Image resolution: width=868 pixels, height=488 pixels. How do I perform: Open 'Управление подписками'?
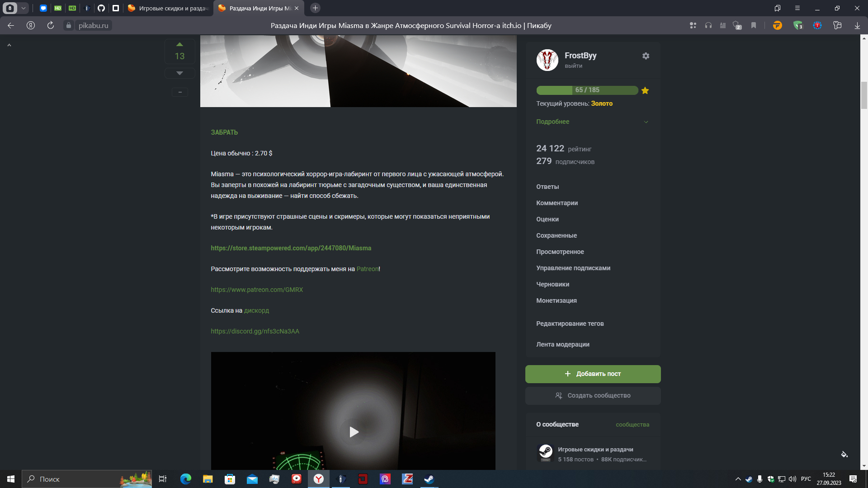click(573, 268)
